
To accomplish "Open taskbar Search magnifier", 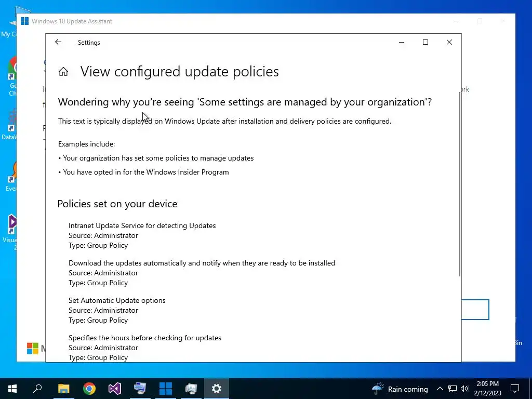I will tap(37, 389).
